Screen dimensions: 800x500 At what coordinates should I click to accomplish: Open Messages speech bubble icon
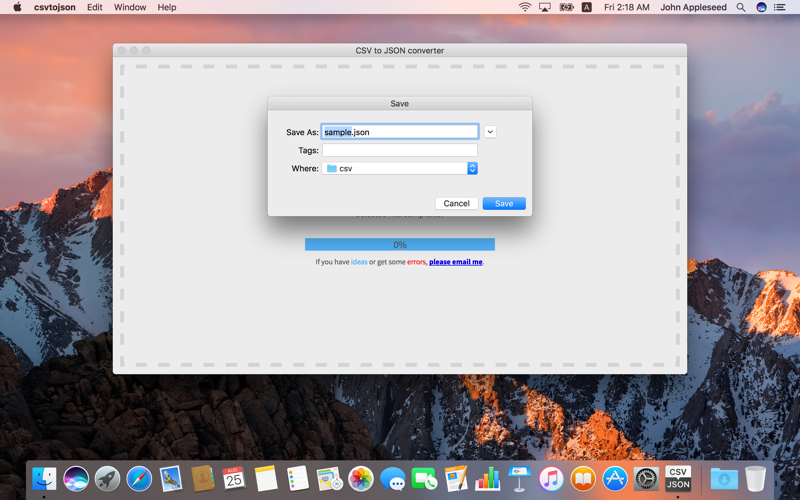(392, 480)
